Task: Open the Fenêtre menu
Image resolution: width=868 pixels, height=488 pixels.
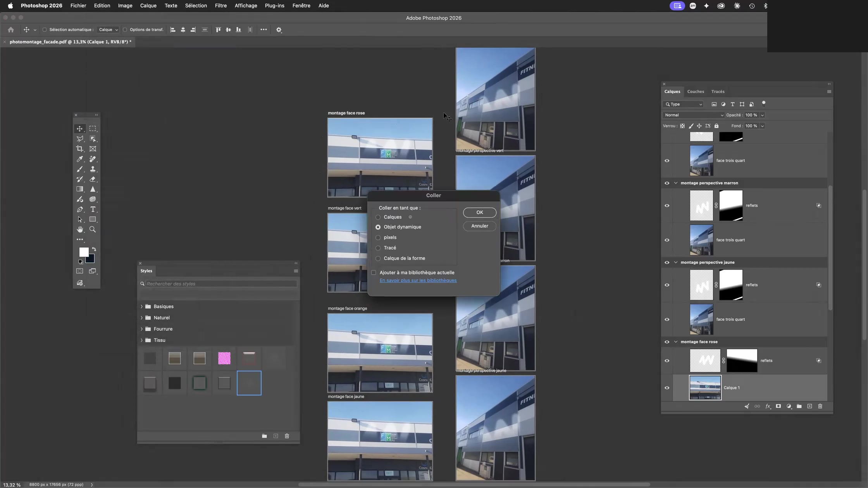Action: click(x=301, y=5)
